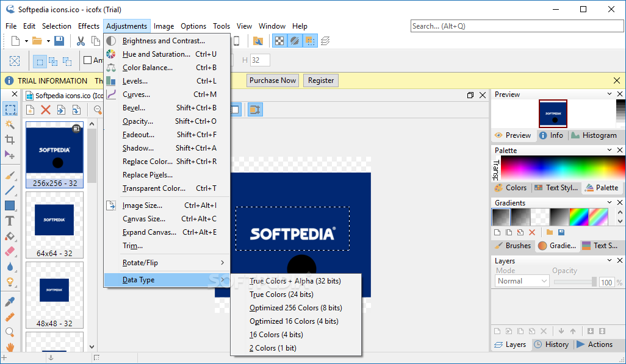The image size is (626, 364).
Task: Toggle the checkerboard transparency grid button
Action: tap(279, 41)
